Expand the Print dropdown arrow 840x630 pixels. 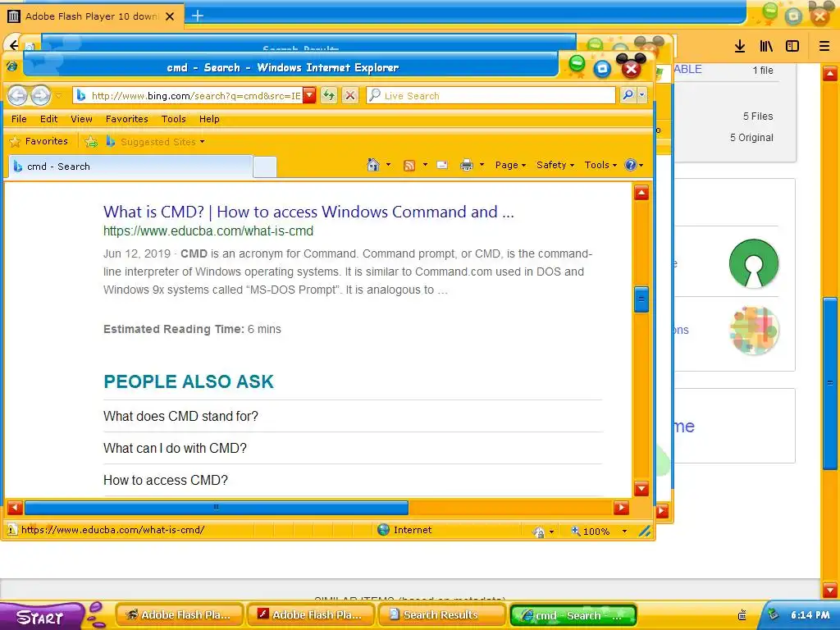click(482, 165)
